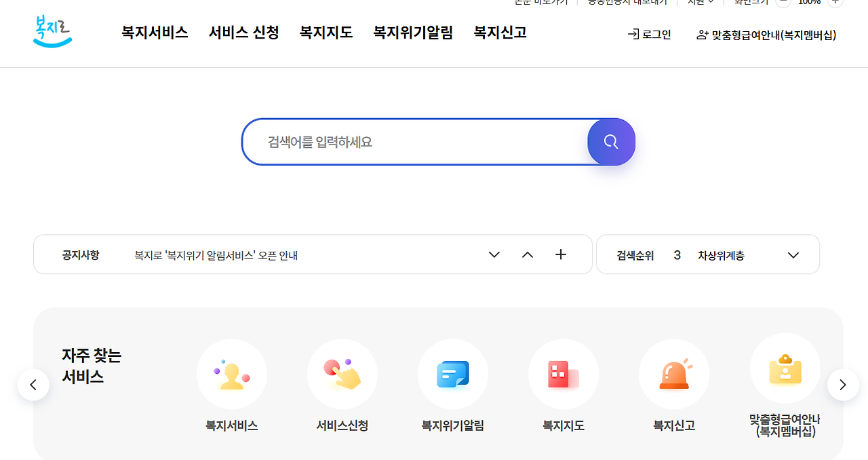
Task: Click the purple search magnifier button
Action: [x=610, y=142]
